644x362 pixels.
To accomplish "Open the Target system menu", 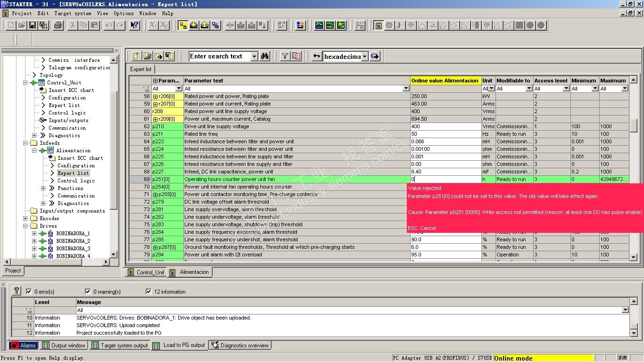I will click(x=73, y=13).
